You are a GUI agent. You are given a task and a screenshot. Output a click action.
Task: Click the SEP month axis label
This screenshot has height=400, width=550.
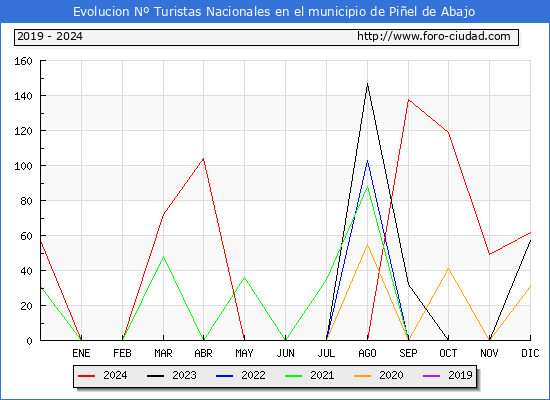click(408, 353)
